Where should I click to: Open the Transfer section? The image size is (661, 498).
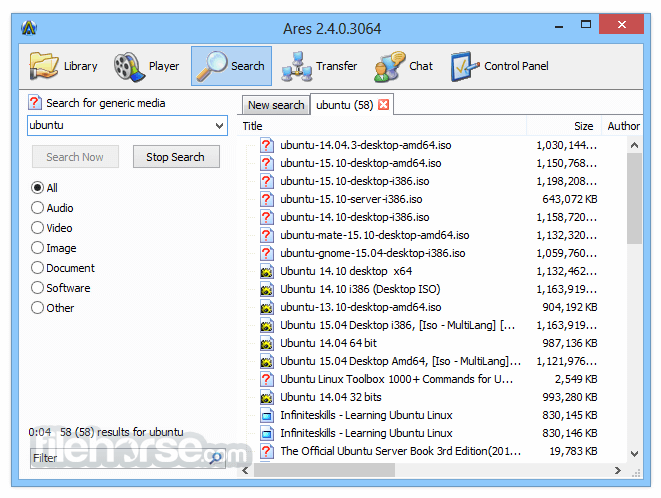320,66
